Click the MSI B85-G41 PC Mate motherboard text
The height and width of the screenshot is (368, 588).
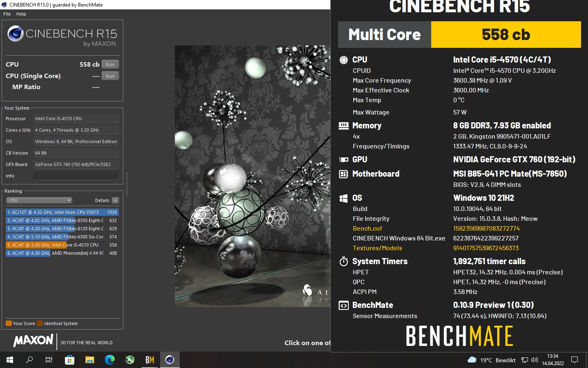click(x=510, y=174)
